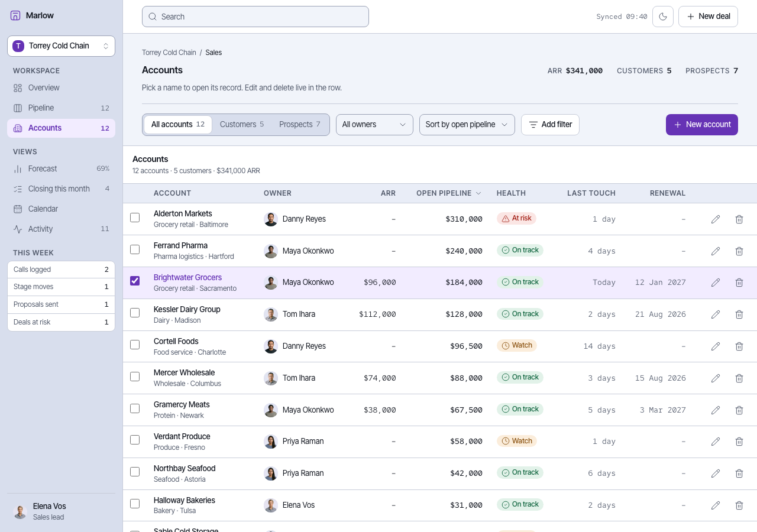Open the Torrey Cold Chain workspace switcher
Screen dimensions: 757x532
click(x=61, y=46)
